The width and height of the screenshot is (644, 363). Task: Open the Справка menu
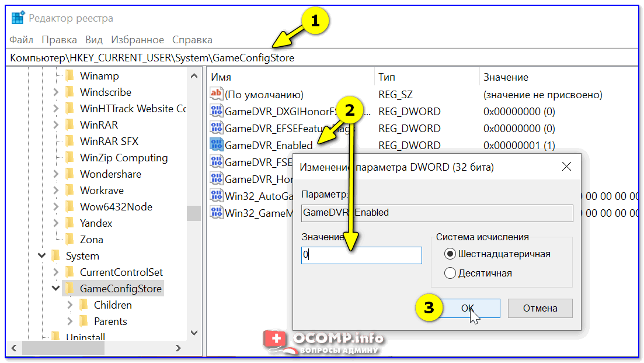192,40
